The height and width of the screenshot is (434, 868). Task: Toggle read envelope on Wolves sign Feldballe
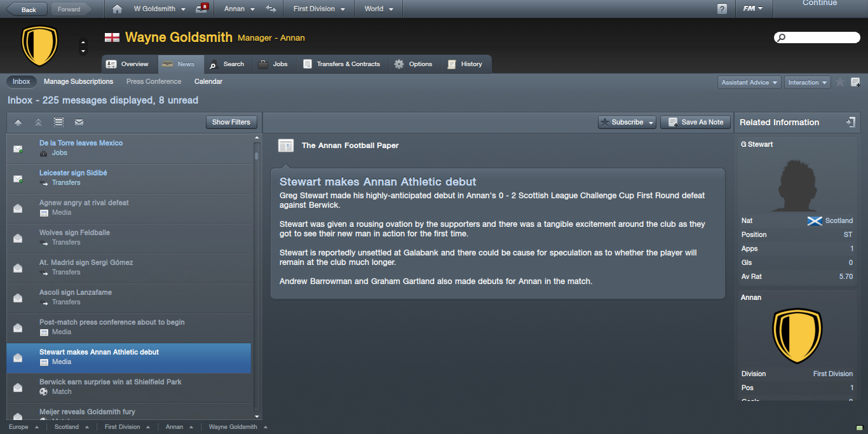pos(18,238)
